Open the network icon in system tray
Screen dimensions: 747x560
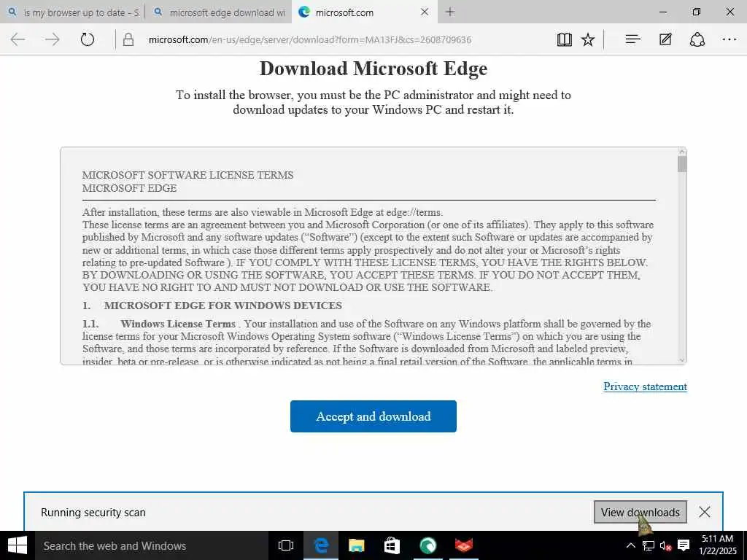pyautogui.click(x=648, y=545)
